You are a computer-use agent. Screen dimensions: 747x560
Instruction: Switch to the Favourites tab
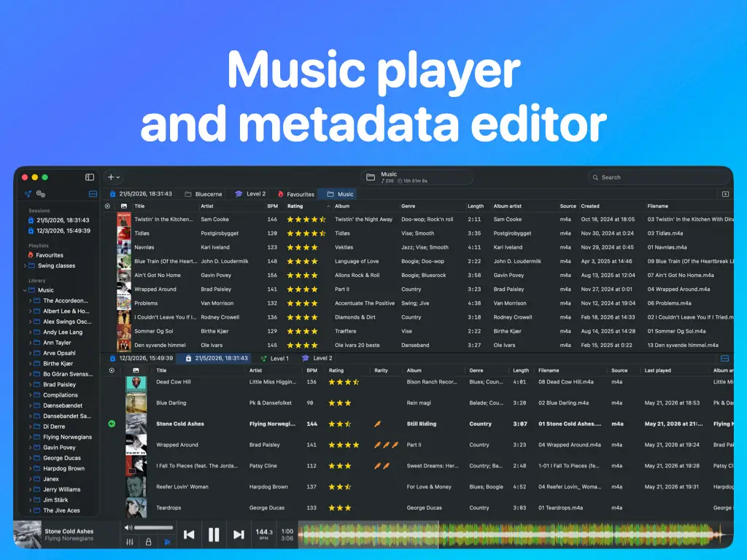296,194
